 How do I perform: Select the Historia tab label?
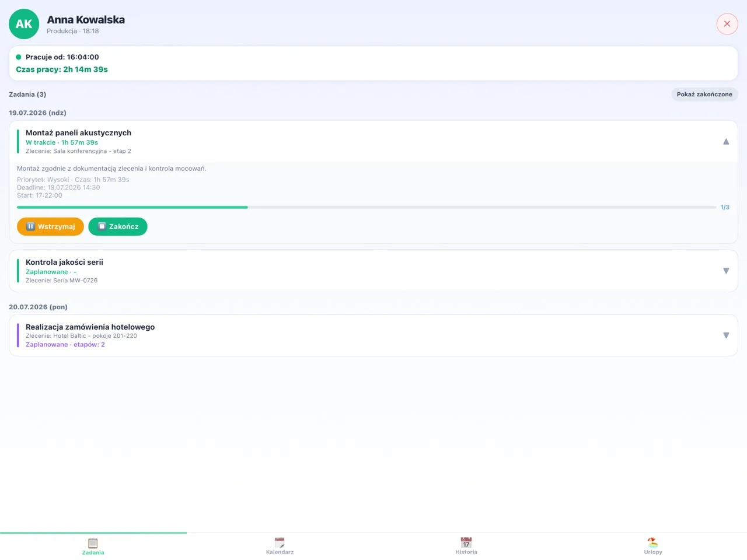pyautogui.click(x=466, y=552)
